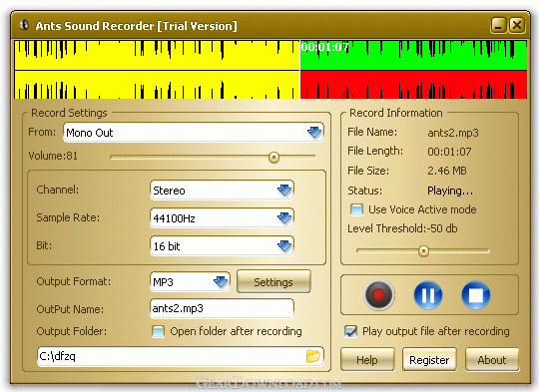539x392 pixels.
Task: Close the Ants Sound Recorder window
Action: (517, 25)
